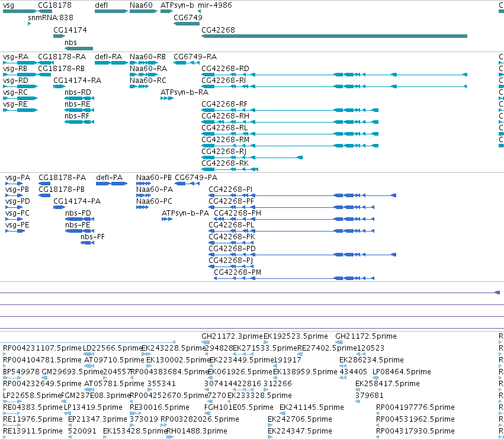The width and height of the screenshot is (504, 440).
Task: Open the defl-RA transcript label
Action: tap(108, 57)
